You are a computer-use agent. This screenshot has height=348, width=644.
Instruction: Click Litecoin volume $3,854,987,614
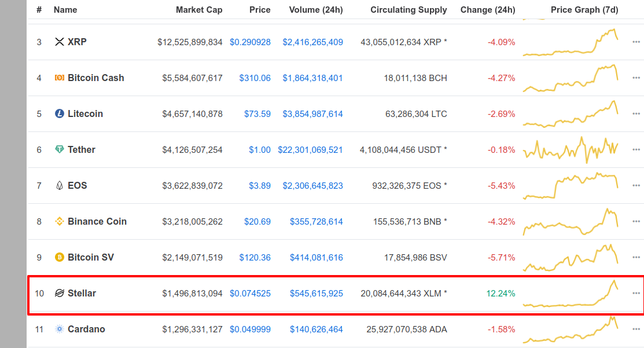(312, 114)
